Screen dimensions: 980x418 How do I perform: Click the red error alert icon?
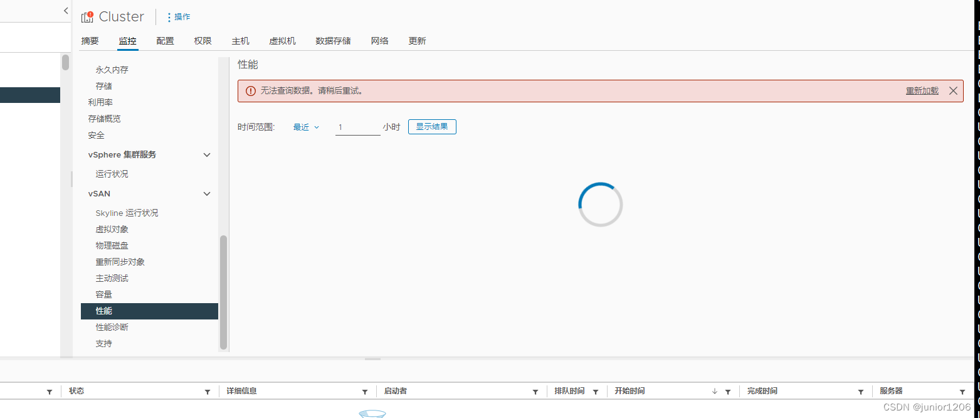click(x=251, y=91)
